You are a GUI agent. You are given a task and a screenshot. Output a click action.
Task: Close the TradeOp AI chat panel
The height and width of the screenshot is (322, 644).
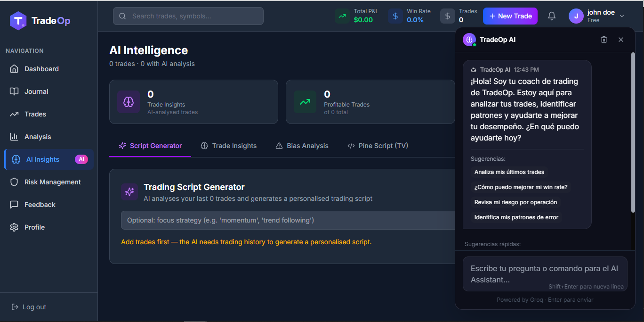[621, 40]
